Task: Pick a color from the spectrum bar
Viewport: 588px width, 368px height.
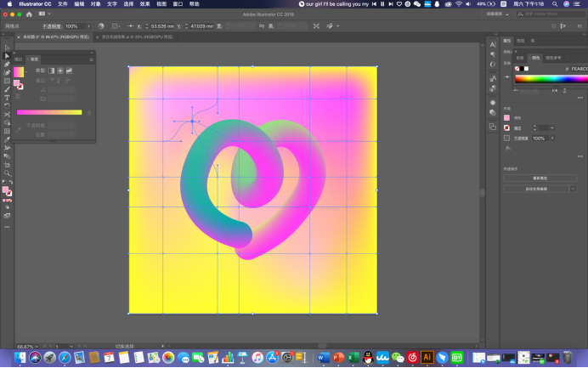Action: click(x=551, y=79)
